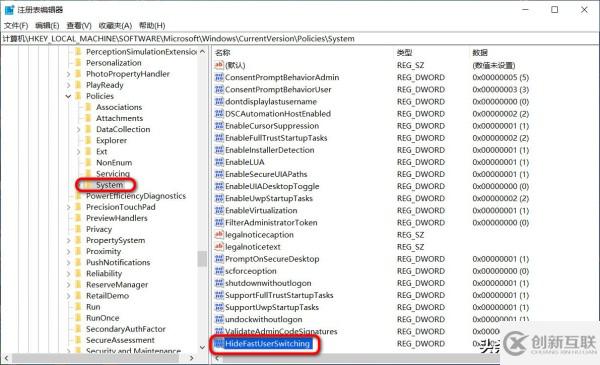The image size is (600, 365).
Task: Click the values pane scroll left arrow
Action: tap(217, 358)
